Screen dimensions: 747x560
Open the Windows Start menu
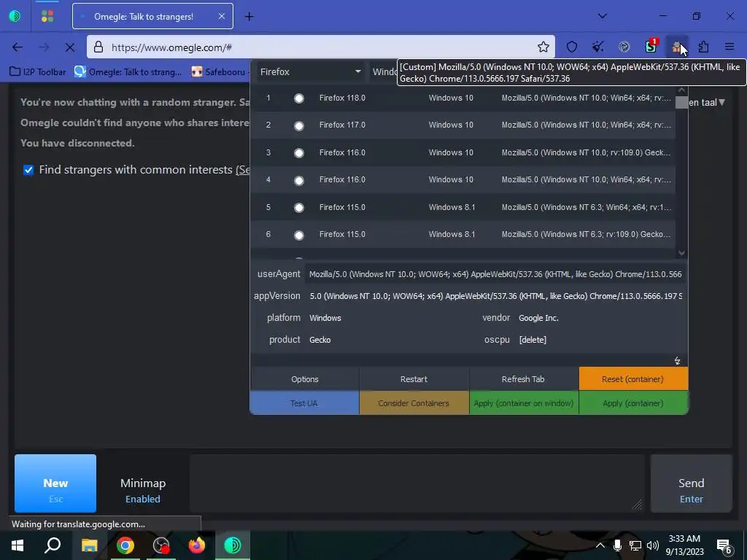click(18, 545)
